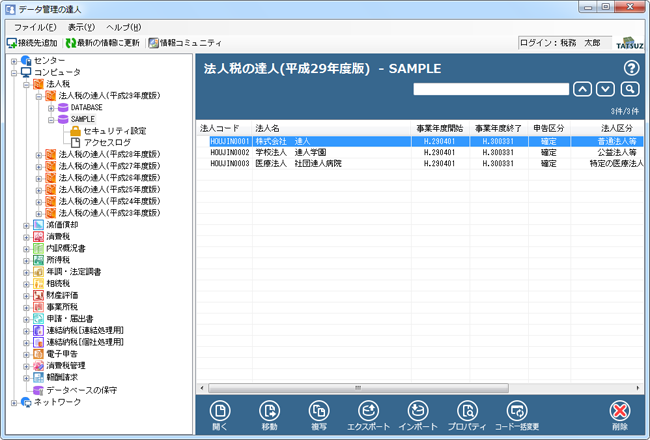This screenshot has width=650, height=440.
Task: Expand the ネットワーク node
Action: [14, 403]
